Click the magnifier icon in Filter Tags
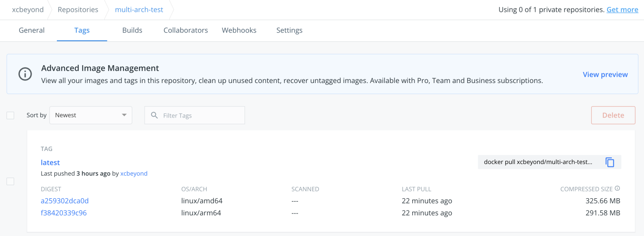This screenshot has height=236, width=644. click(154, 115)
